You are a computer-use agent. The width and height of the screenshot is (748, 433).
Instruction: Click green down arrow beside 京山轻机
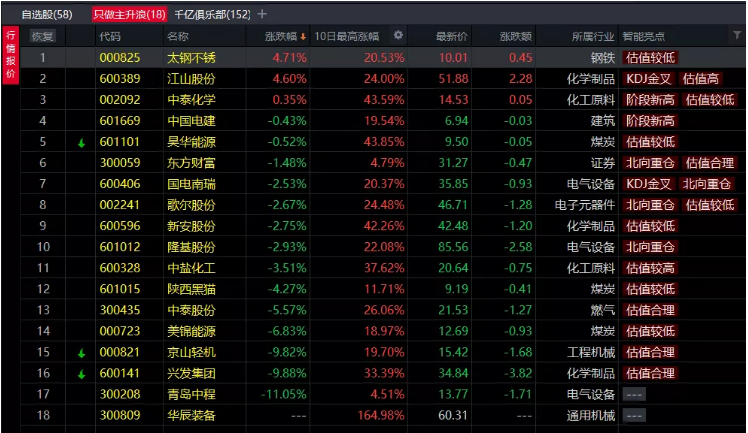82,353
